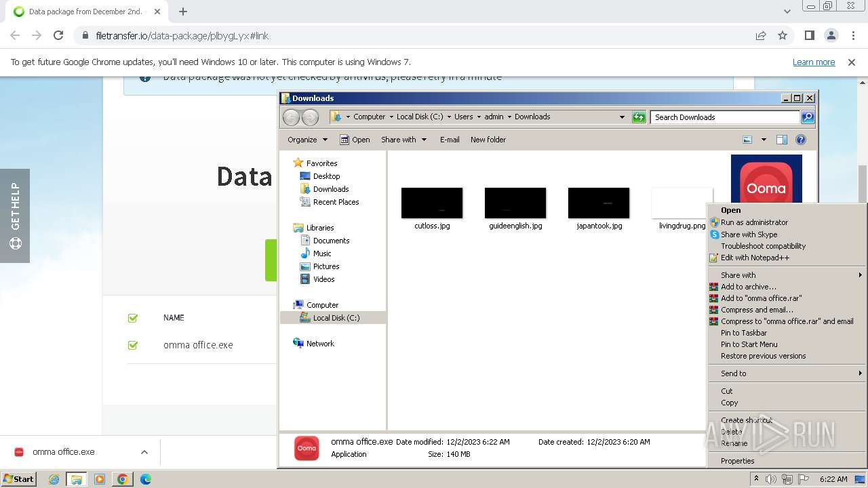Select the japantook.jpg thumbnail
The width and height of the screenshot is (868, 488).
[x=599, y=203]
